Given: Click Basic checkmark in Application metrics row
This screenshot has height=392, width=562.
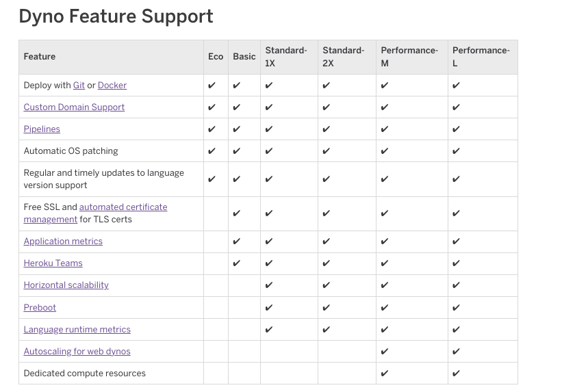Looking at the screenshot, I should (x=237, y=241).
